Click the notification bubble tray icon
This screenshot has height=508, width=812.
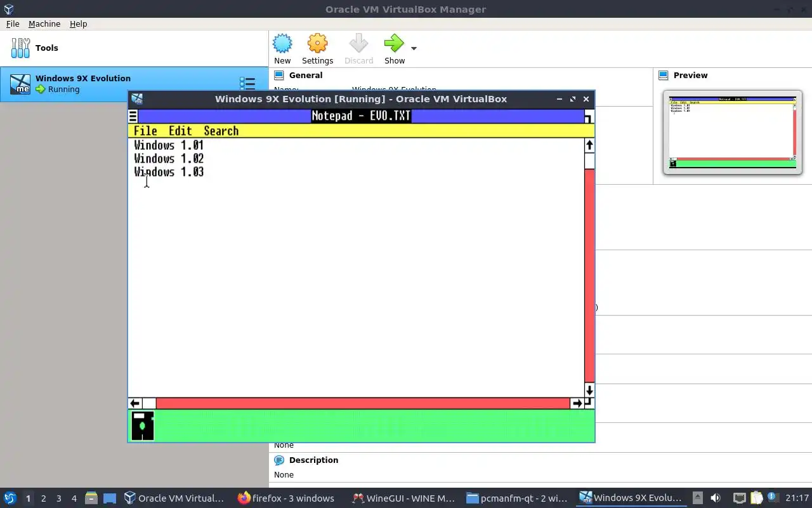[x=772, y=498]
